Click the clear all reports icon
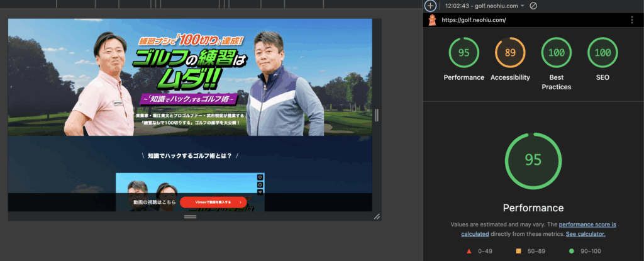The width and height of the screenshot is (644, 261). click(533, 6)
